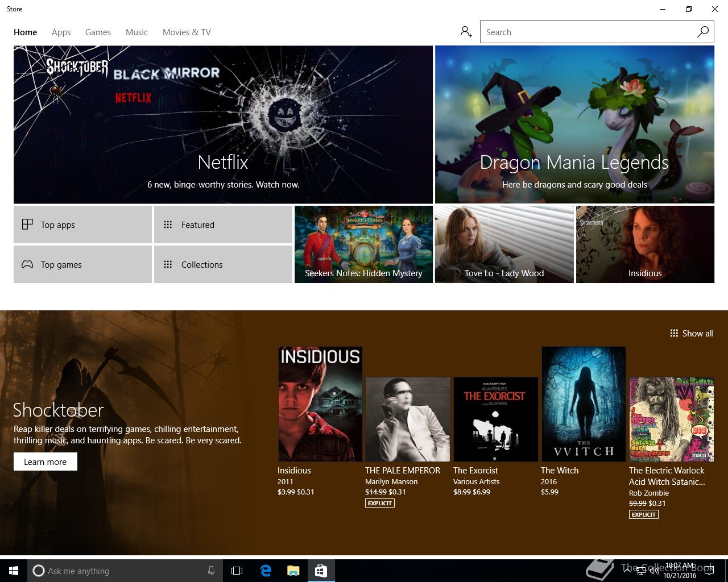This screenshot has width=728, height=582.
Task: Restore down the Store window
Action: tap(689, 9)
